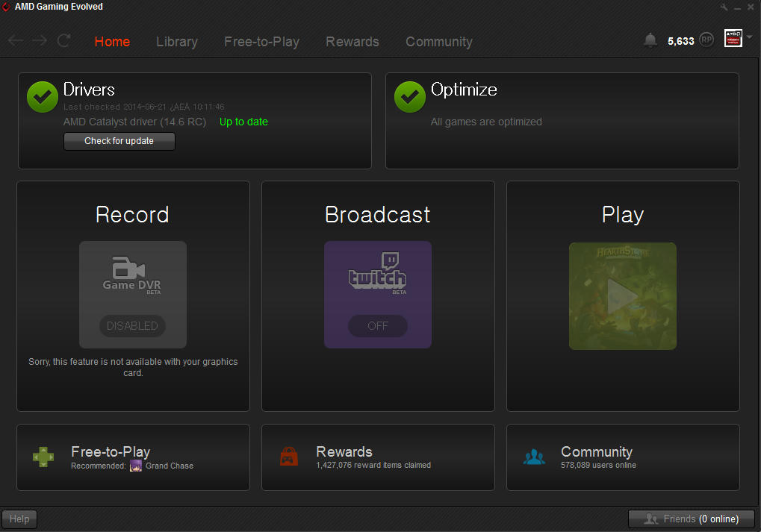Open the Community card title
Screen dimensions: 761x532
pyautogui.click(x=597, y=451)
